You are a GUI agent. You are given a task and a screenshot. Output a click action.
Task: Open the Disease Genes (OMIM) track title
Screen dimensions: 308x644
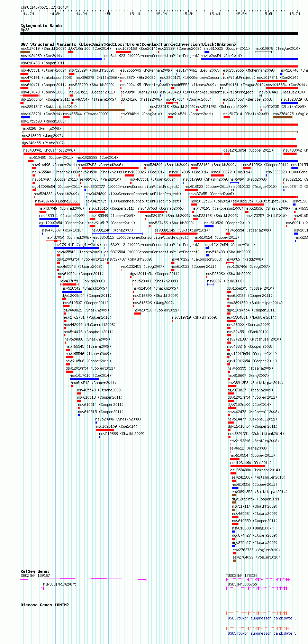pos(45,605)
